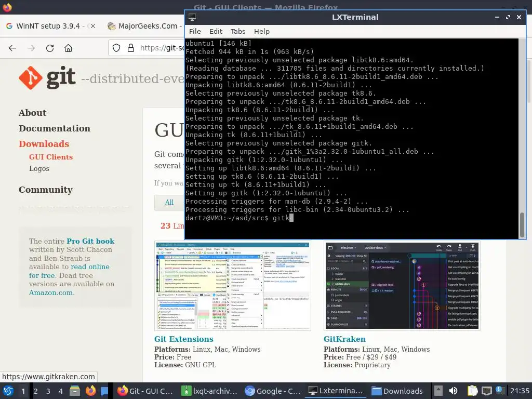Viewport: 532px width, 399px height.
Task: Open the Help menu in LXTerminal
Action: (x=262, y=31)
